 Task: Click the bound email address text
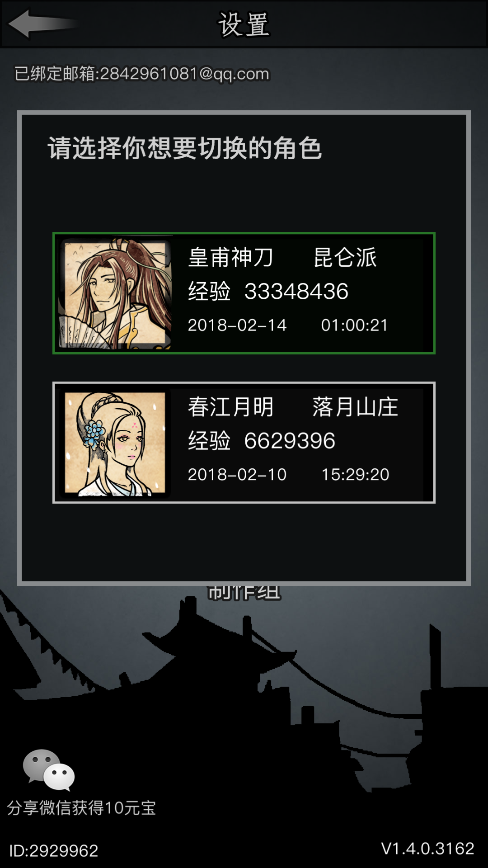[142, 74]
